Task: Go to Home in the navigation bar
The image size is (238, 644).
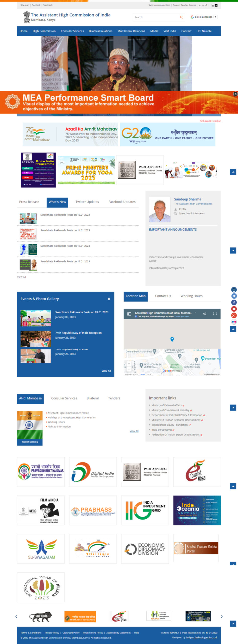Action: (24, 31)
